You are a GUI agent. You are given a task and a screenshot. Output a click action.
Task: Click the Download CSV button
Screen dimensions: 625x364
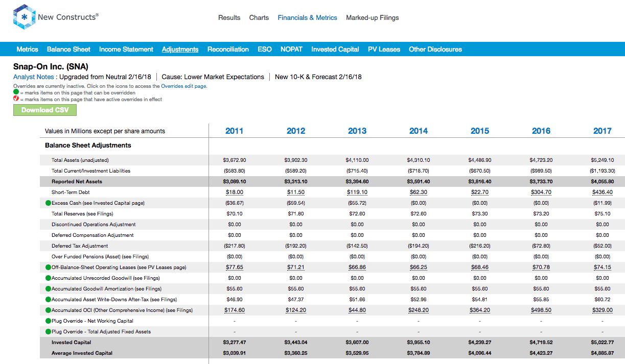coord(45,110)
